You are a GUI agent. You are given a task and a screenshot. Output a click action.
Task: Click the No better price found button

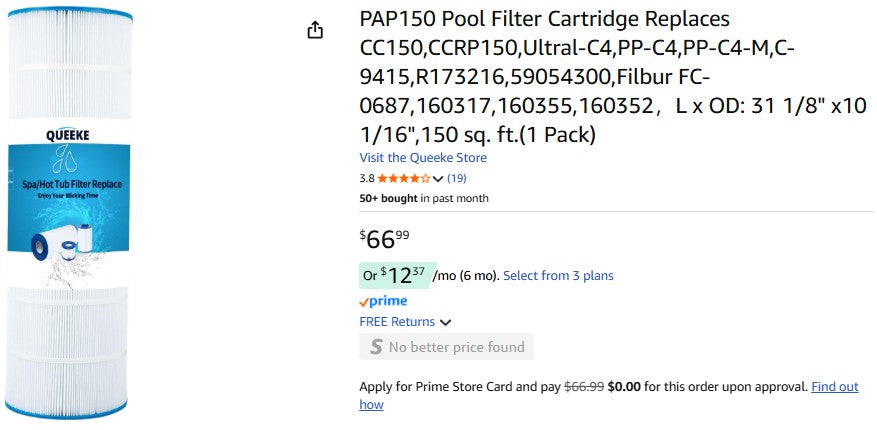[x=446, y=347]
